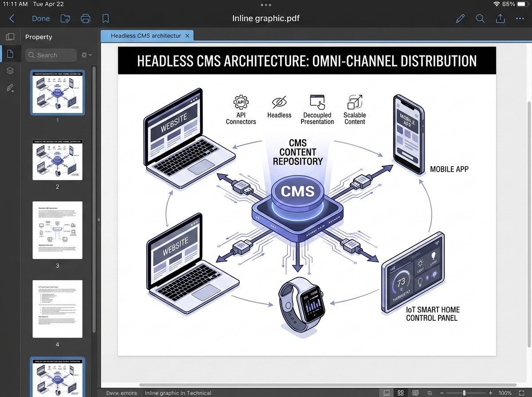532x397 pixels.
Task: Zoom in with the plus button
Action: pyautogui.click(x=490, y=393)
